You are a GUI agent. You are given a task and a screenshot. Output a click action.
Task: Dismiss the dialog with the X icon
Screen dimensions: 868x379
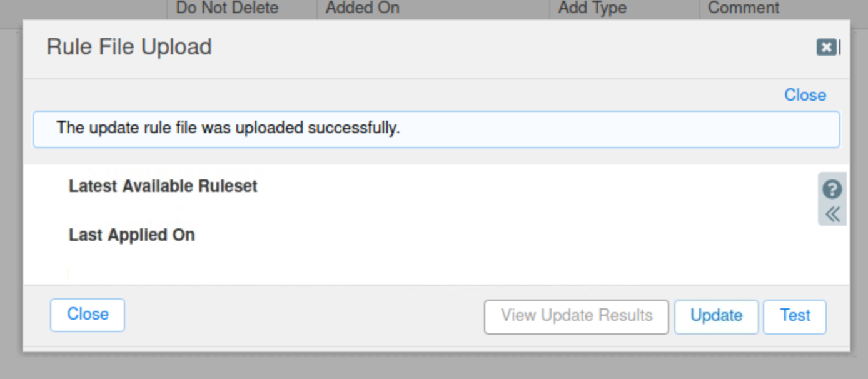(826, 48)
